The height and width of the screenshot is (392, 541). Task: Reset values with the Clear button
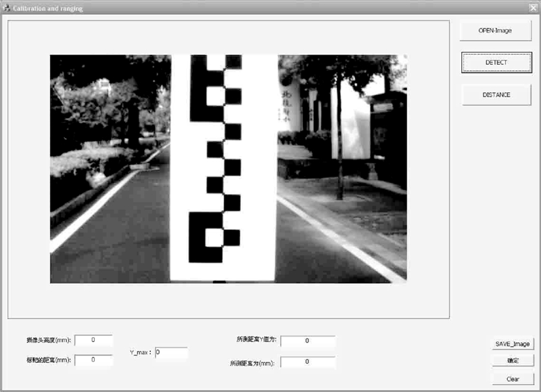[512, 378]
